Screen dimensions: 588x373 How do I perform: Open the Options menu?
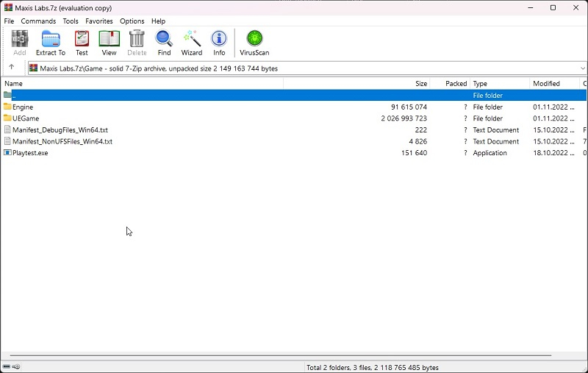(x=132, y=21)
